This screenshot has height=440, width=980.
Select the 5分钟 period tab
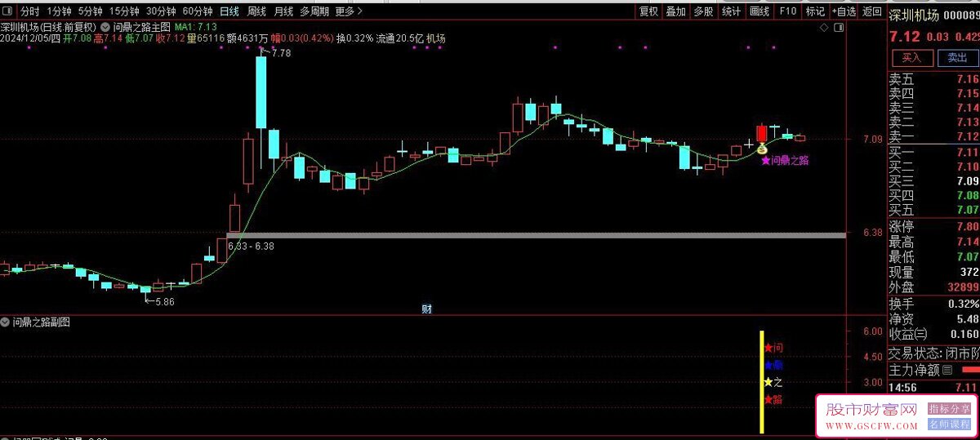point(90,11)
